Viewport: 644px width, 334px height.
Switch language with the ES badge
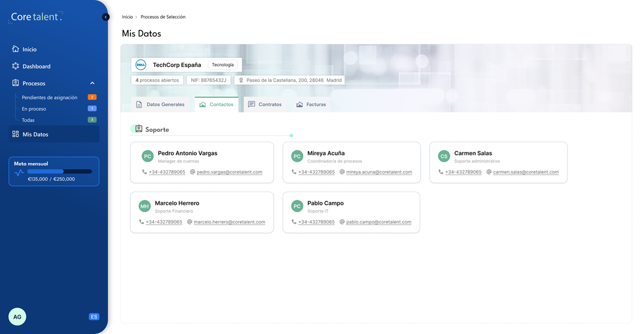pyautogui.click(x=94, y=317)
